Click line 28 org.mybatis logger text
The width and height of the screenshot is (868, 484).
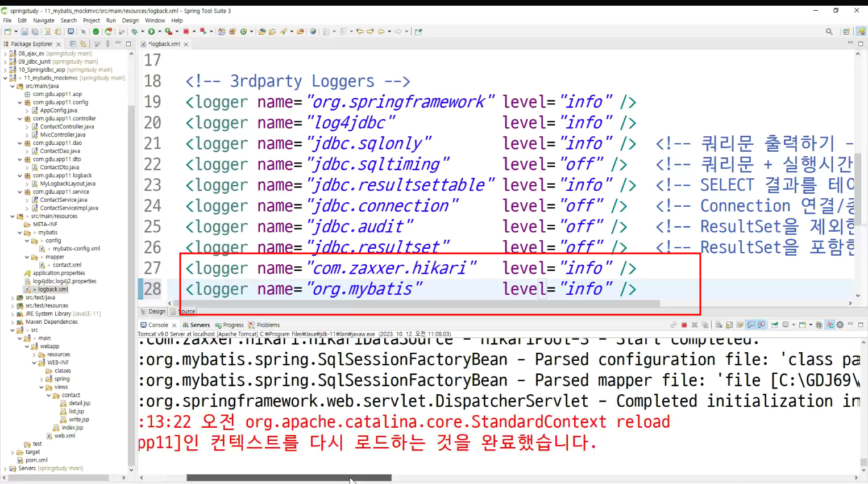coord(411,289)
